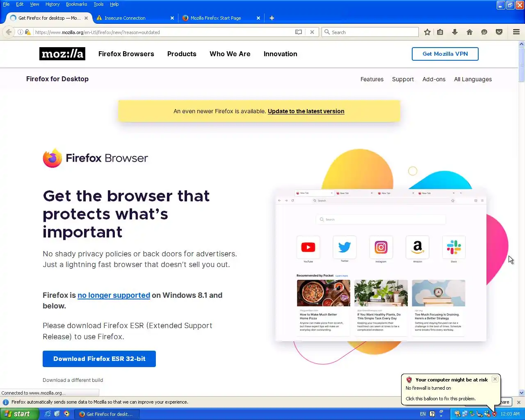The height and width of the screenshot is (420, 525).
Task: Open the Products navigation dropdown
Action: click(x=182, y=54)
